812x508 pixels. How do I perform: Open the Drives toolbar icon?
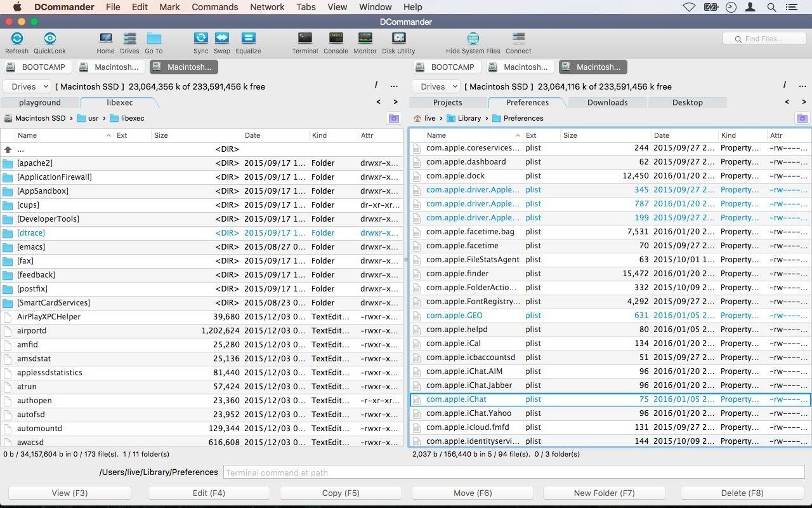click(x=129, y=43)
